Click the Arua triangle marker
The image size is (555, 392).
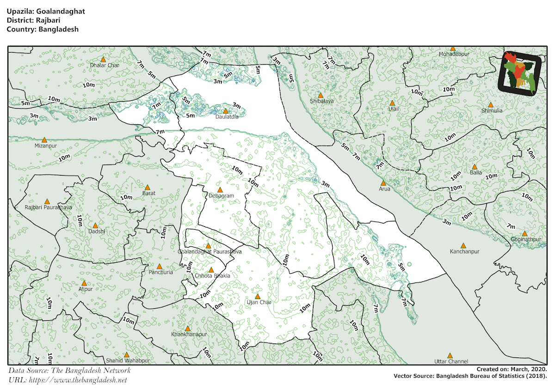pyautogui.click(x=383, y=183)
